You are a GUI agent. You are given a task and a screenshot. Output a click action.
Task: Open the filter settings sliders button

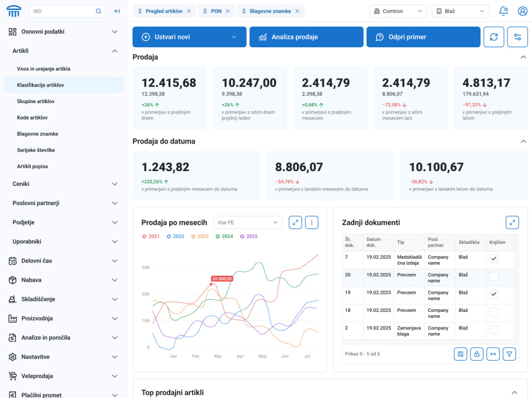(518, 37)
